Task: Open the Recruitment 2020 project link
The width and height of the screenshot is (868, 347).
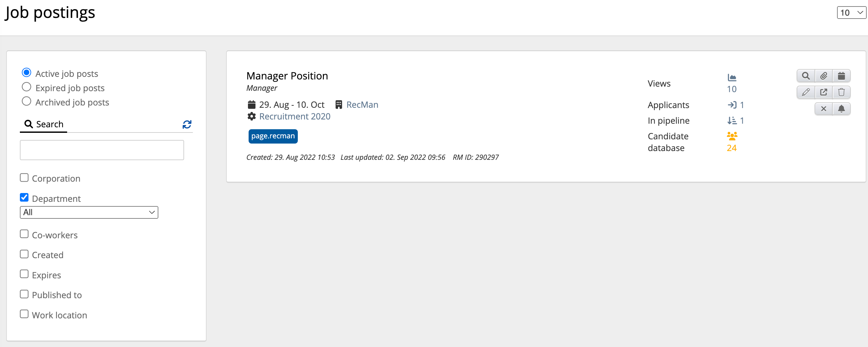Action: [x=295, y=117]
